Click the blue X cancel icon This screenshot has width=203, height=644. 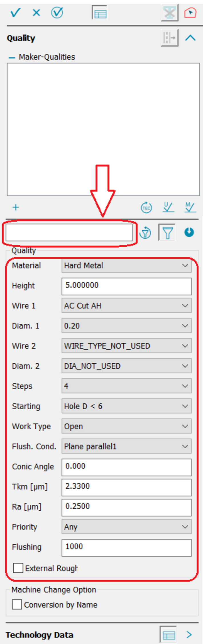(36, 13)
